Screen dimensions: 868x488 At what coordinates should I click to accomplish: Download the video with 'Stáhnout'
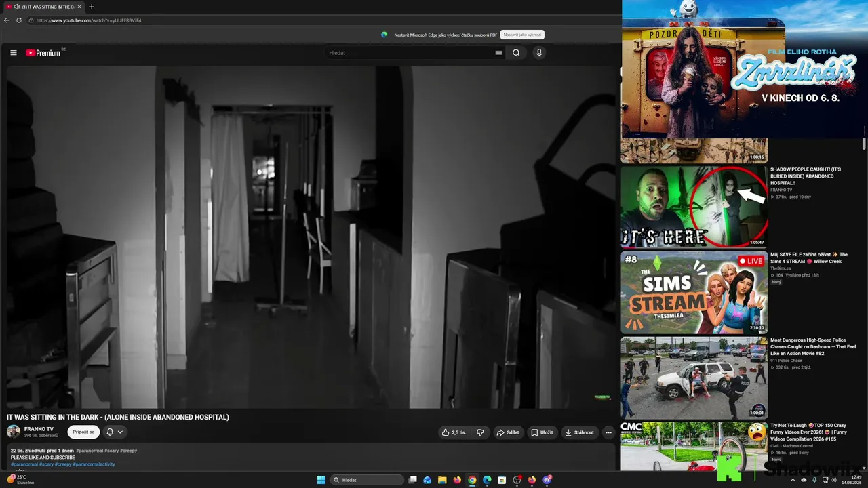pyautogui.click(x=578, y=432)
